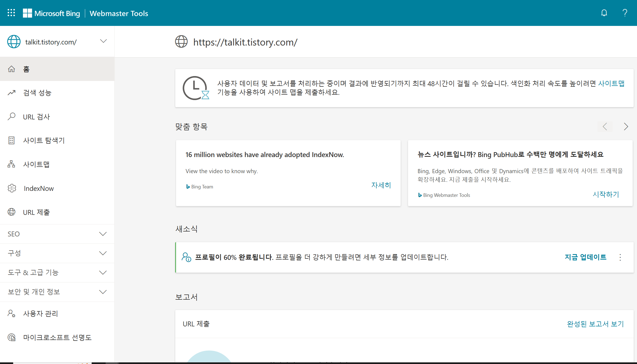Expand 보안 및 개인 정보 section
The width and height of the screenshot is (637, 364).
[103, 292]
